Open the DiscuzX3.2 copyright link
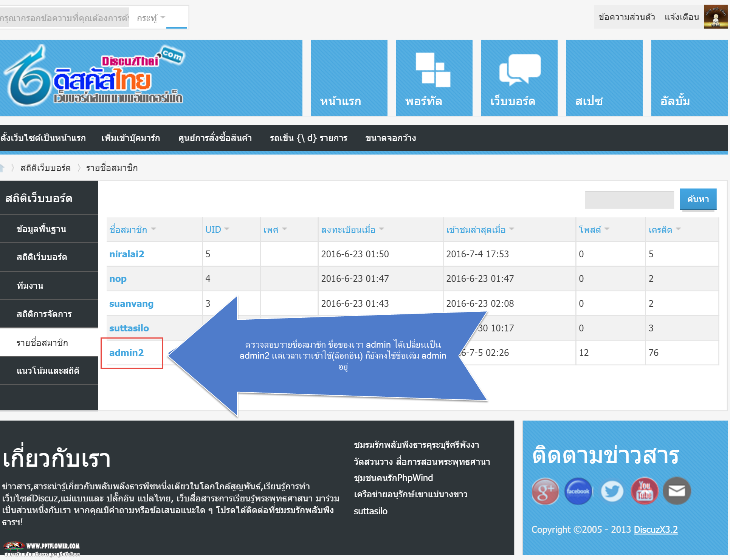The width and height of the screenshot is (730, 560). 656,529
